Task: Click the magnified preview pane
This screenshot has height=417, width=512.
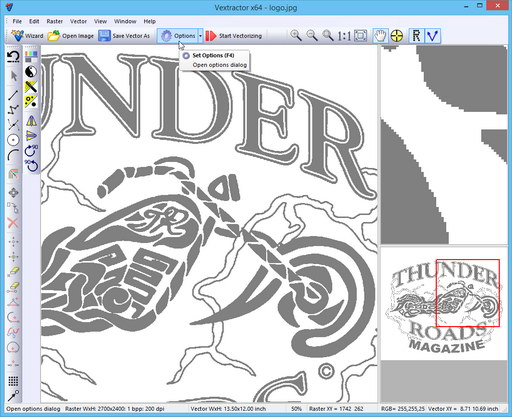Action: tap(444, 145)
